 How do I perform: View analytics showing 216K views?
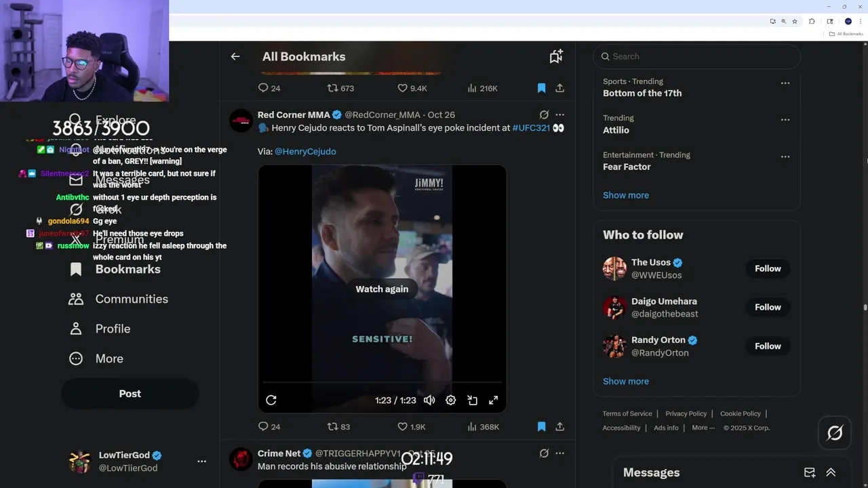(x=482, y=88)
